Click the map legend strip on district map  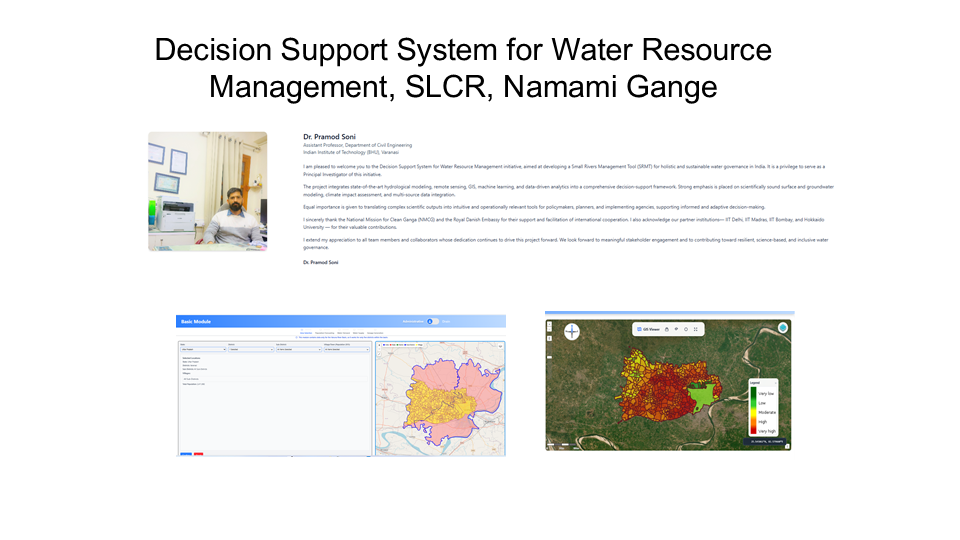coord(403,345)
